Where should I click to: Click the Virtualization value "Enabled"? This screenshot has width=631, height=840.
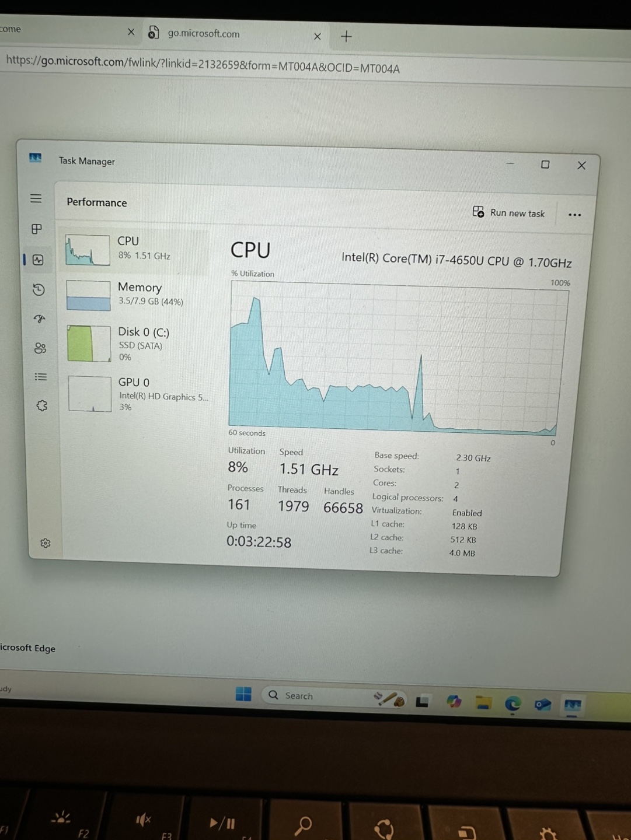tap(467, 513)
